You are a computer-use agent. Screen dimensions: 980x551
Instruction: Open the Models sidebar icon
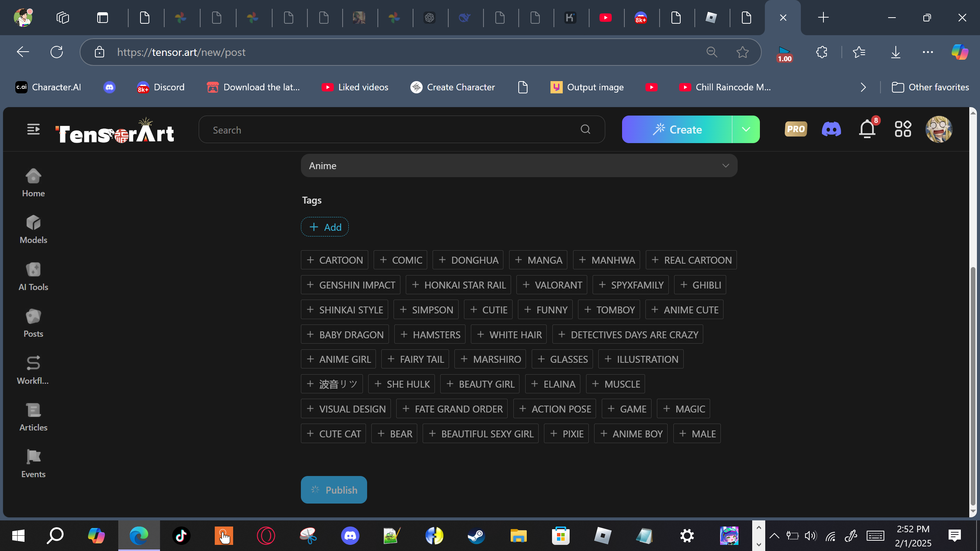coord(33,229)
